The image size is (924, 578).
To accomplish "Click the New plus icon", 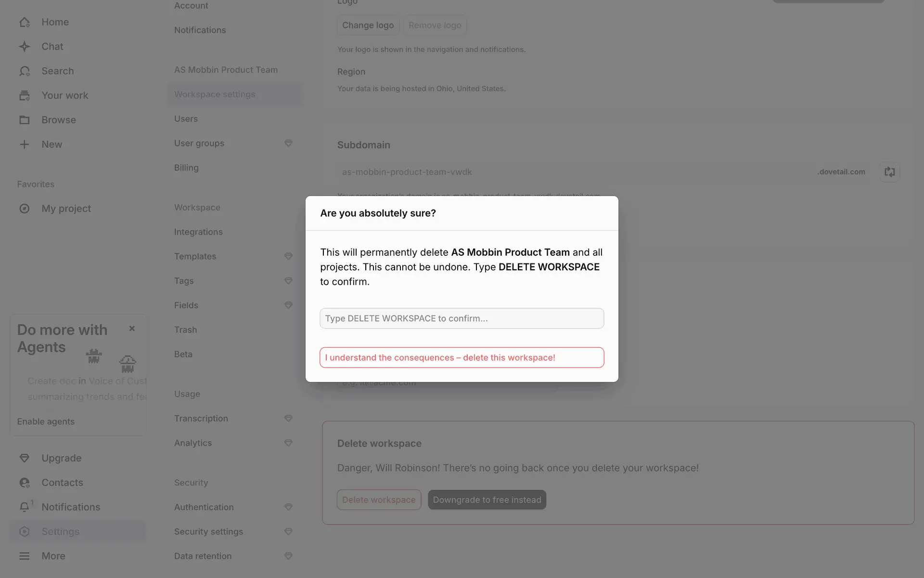I will 25,144.
